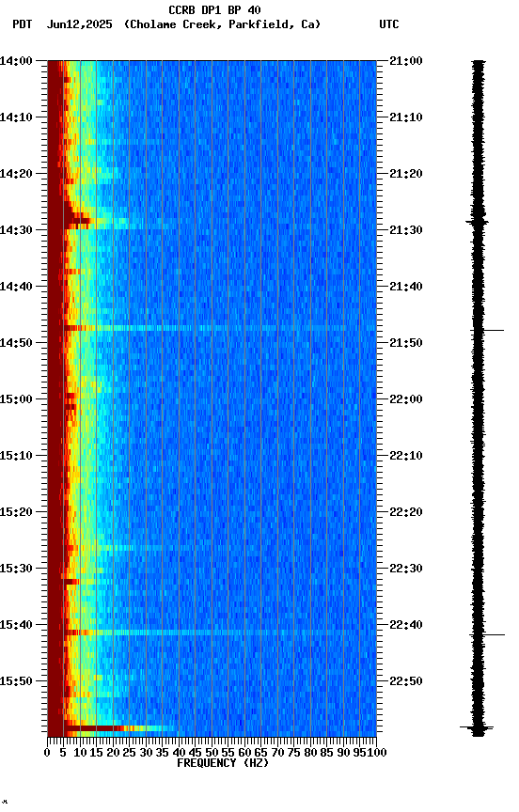Screen dimensions: 519x812
Task: Click the 40 Hz frequency axis label
Action: (x=179, y=753)
